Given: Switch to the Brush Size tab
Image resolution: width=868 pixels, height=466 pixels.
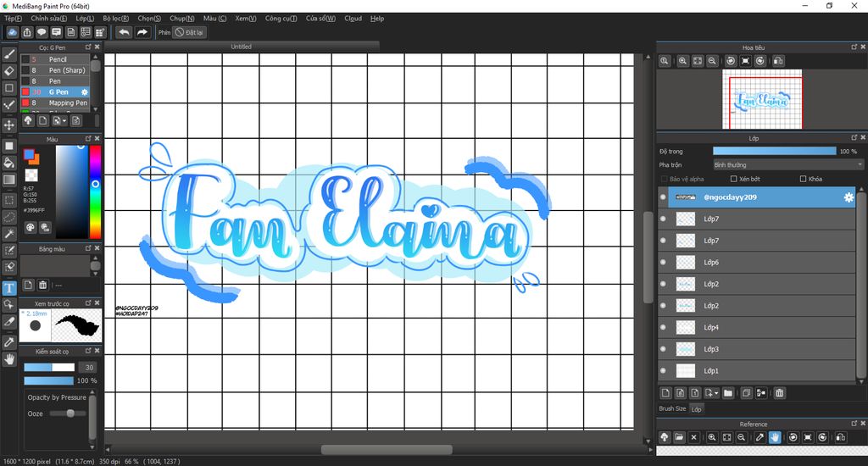Looking at the screenshot, I should point(672,408).
